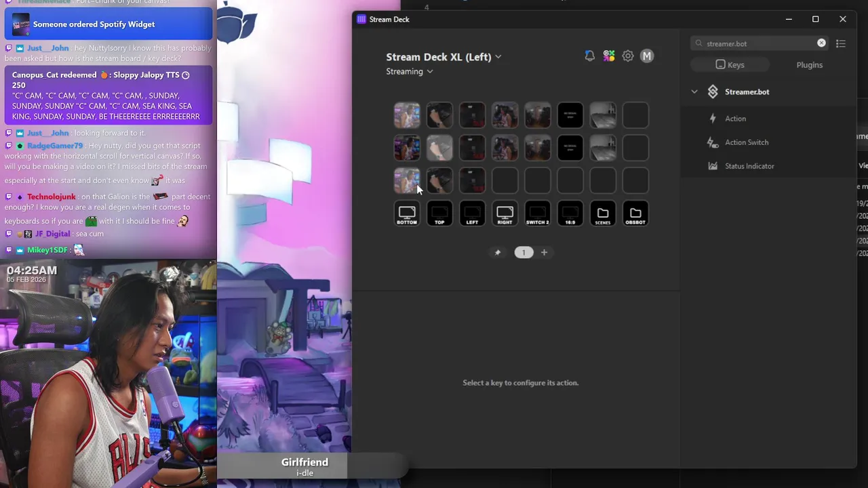Select the TOP key on the deck
Screen dimensions: 868x488
point(439,213)
